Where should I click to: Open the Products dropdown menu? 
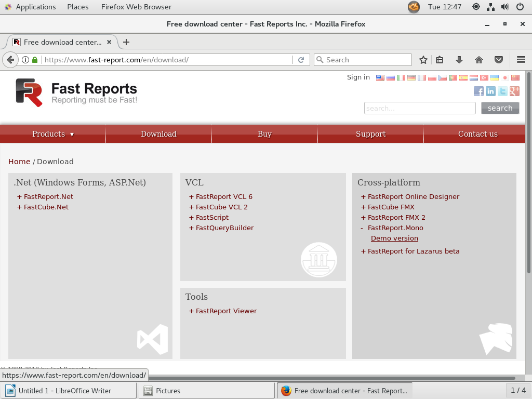(53, 134)
